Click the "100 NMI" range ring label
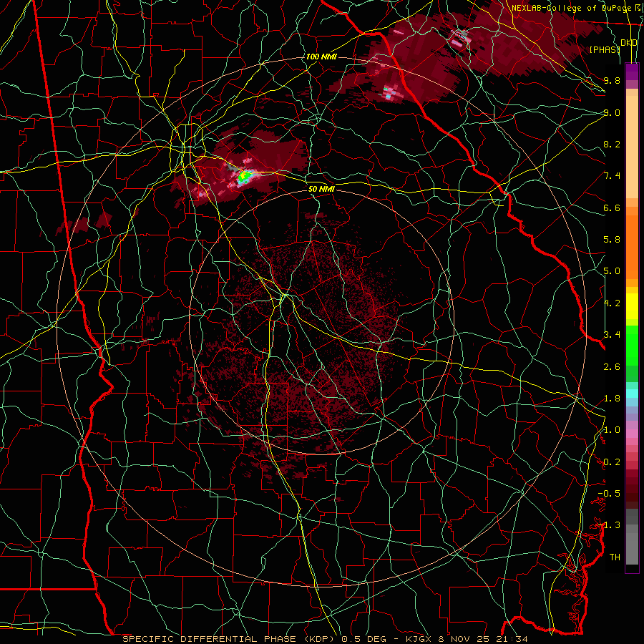This screenshot has height=644, width=644. coord(321,57)
